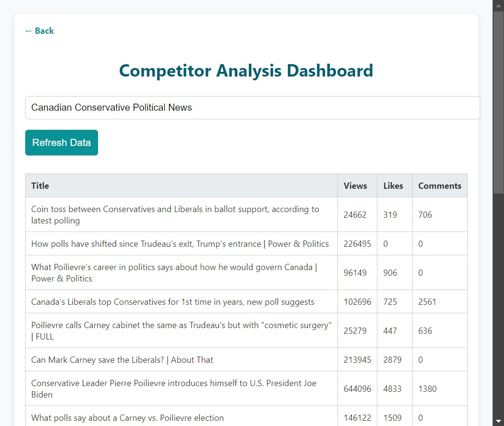Viewport: 504px width, 426px height.
Task: Click the views value 102696
Action: tap(357, 302)
